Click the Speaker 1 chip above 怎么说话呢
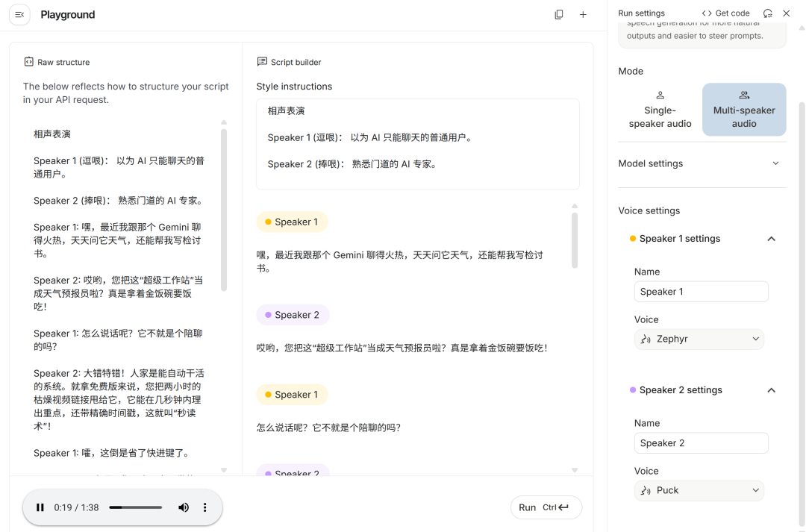The height and width of the screenshot is (532, 806). pos(292,394)
